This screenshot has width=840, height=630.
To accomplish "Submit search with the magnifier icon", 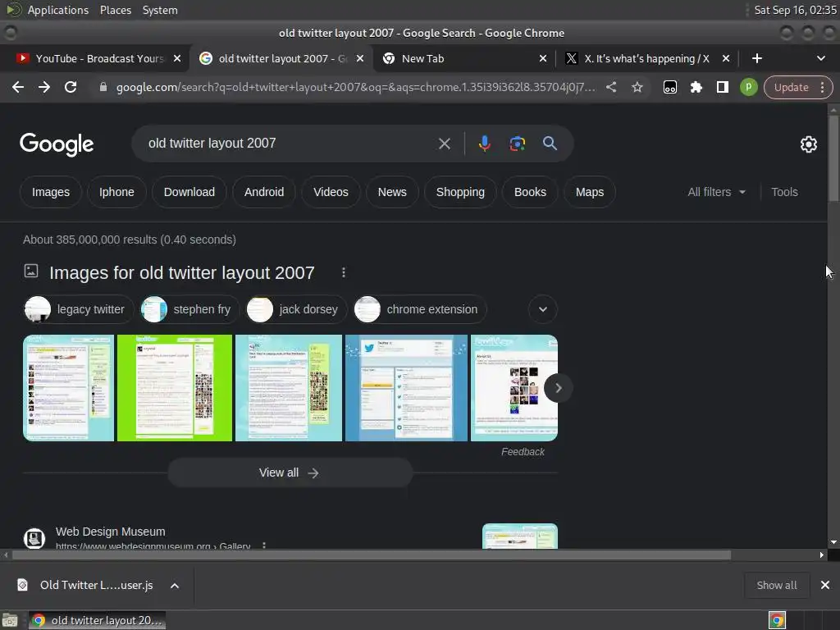I will 550,143.
